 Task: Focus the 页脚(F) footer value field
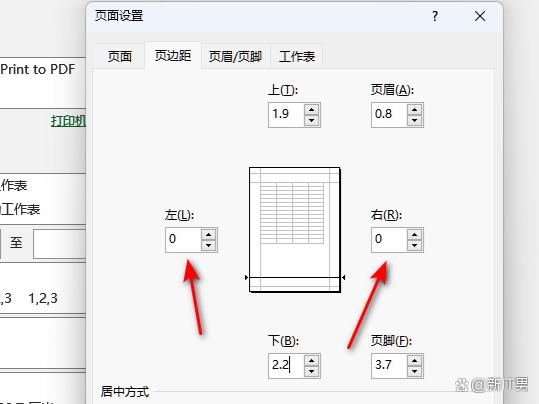(389, 366)
